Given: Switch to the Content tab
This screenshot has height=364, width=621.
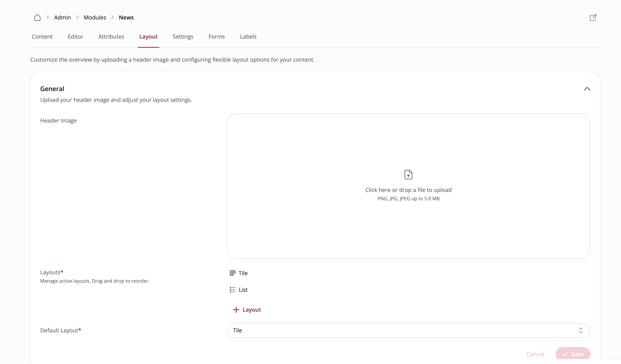Looking at the screenshot, I should coord(42,36).
